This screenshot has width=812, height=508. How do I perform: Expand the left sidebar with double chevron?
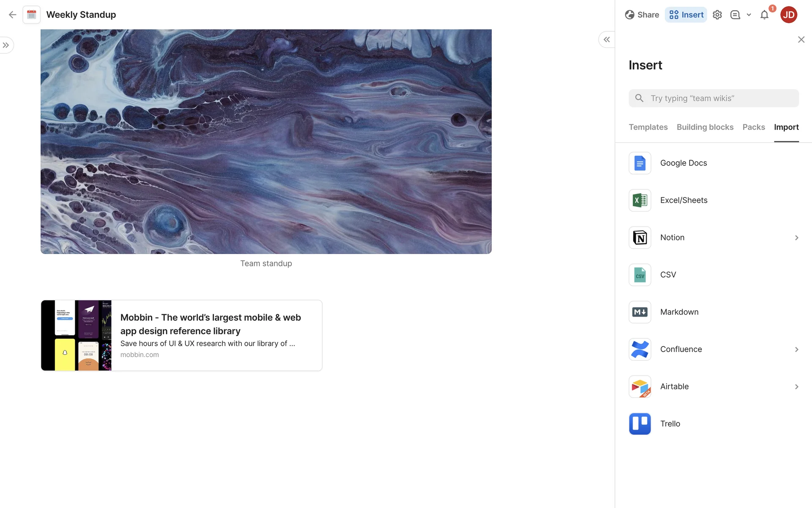pos(6,45)
